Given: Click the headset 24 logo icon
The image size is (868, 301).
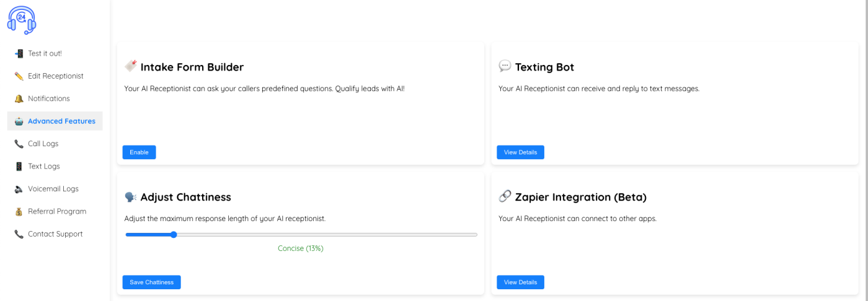Looking at the screenshot, I should [22, 20].
